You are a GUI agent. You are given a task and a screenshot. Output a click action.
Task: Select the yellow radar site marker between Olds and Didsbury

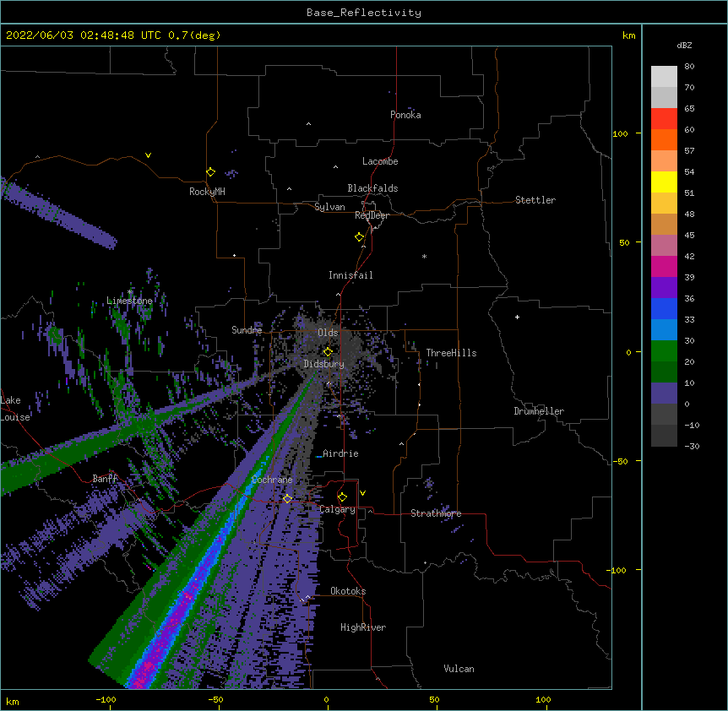tap(328, 352)
